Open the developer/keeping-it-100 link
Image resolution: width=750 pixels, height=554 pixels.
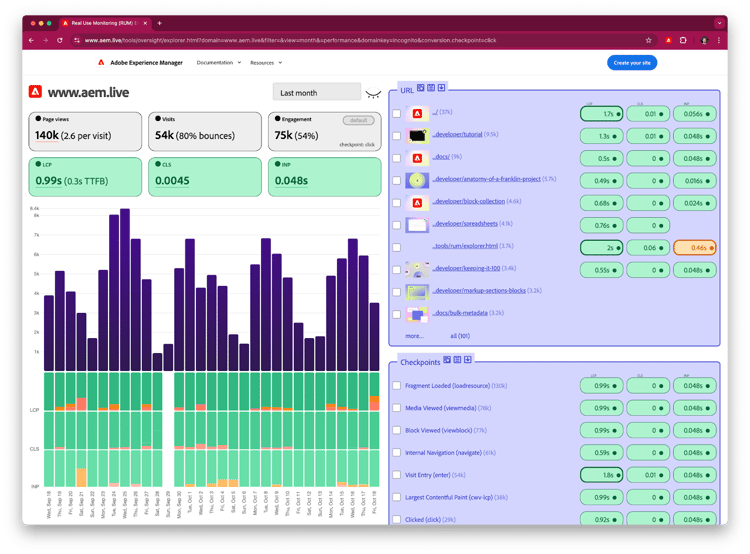[466, 268]
